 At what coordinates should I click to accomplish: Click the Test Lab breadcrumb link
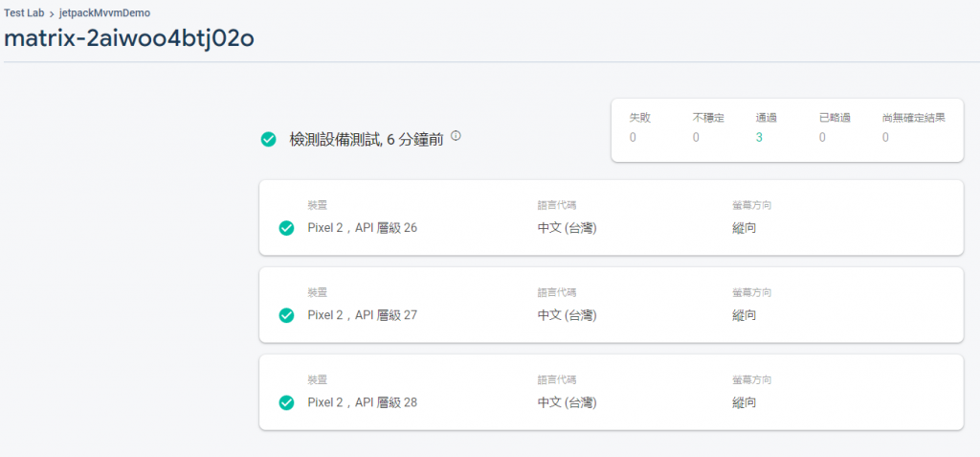(x=24, y=12)
